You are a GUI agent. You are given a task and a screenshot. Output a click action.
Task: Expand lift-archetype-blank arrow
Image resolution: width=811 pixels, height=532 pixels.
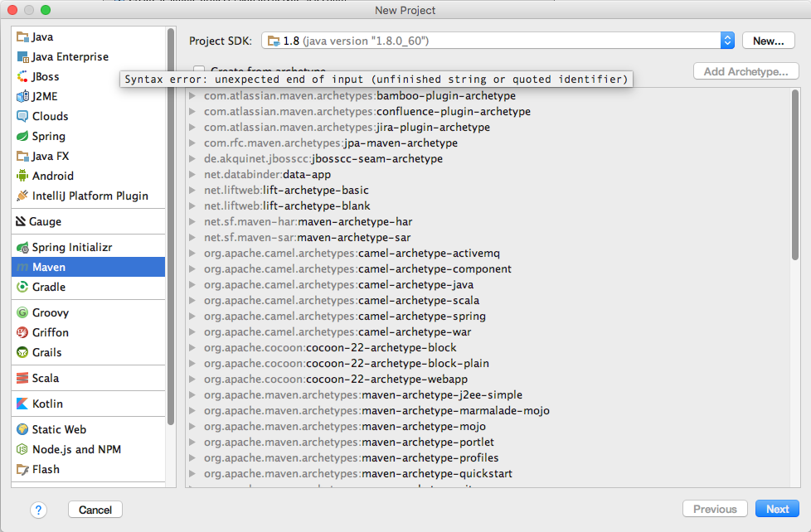(192, 206)
